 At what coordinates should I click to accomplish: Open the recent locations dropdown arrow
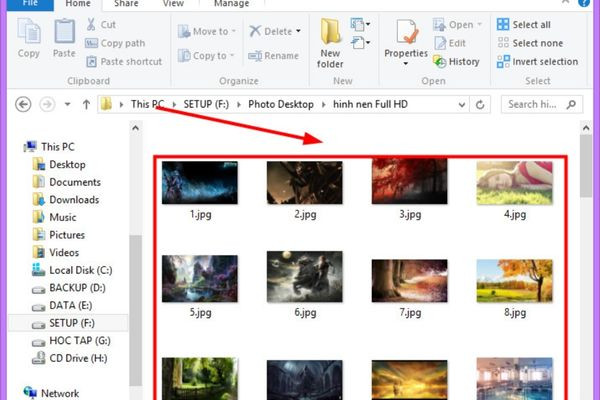67,104
